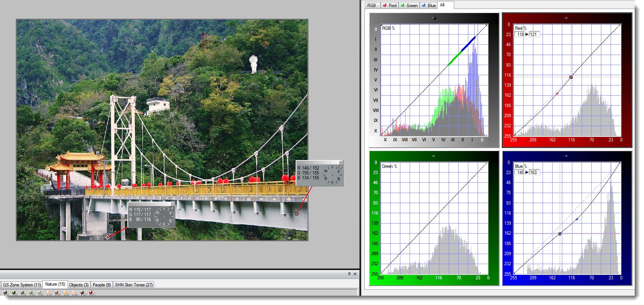Click the pin icon to auto-hide the pins panel
Image resolution: width=644 pixels, height=305 pixels.
(349, 274)
